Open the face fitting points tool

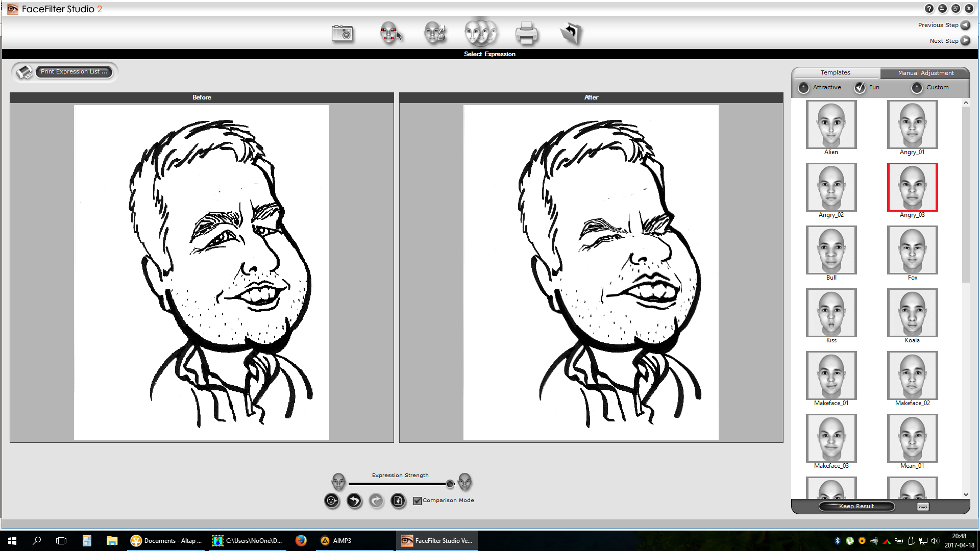390,34
